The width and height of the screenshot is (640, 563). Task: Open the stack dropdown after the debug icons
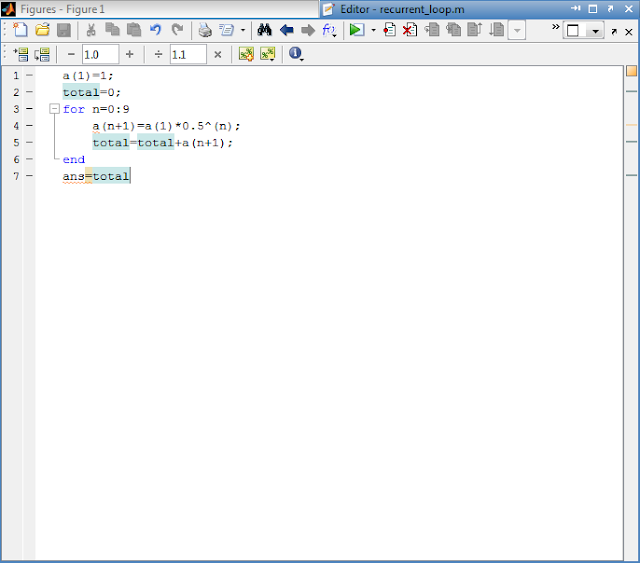coord(517,30)
